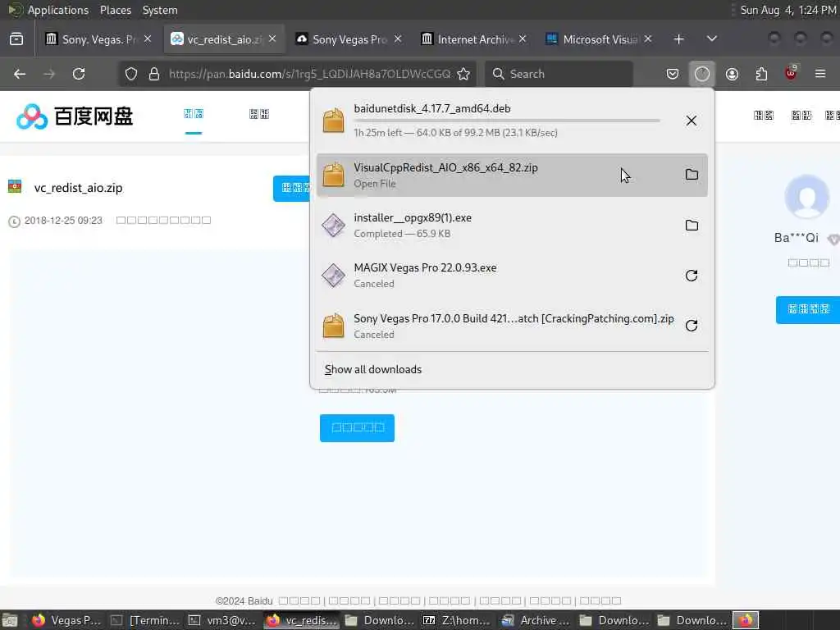Click the date and time clock
840x630 pixels.
click(x=787, y=10)
